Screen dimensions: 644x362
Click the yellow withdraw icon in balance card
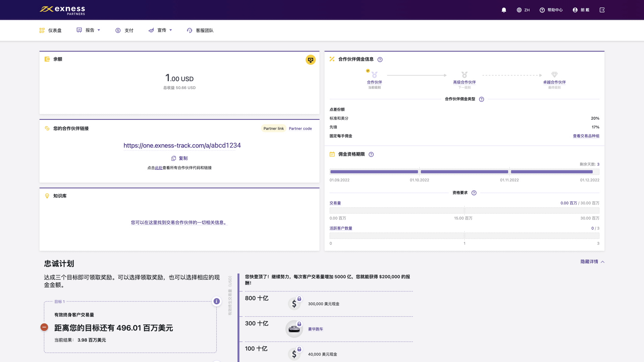310,60
